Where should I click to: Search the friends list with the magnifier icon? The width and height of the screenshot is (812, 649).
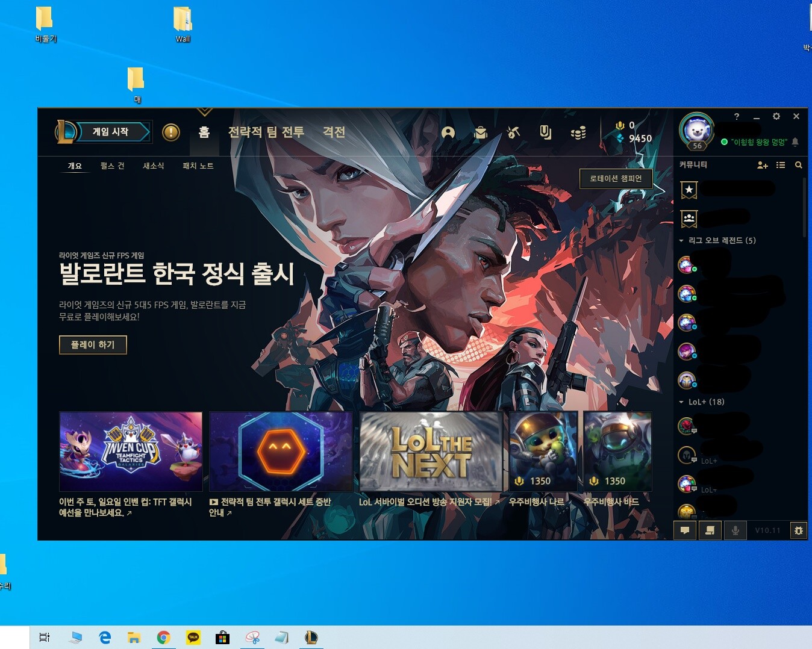click(x=798, y=165)
